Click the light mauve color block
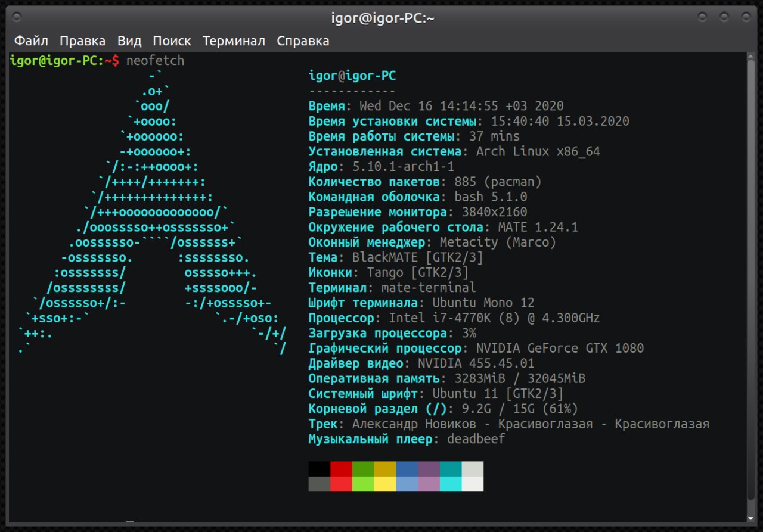The height and width of the screenshot is (532, 763). coord(429,484)
